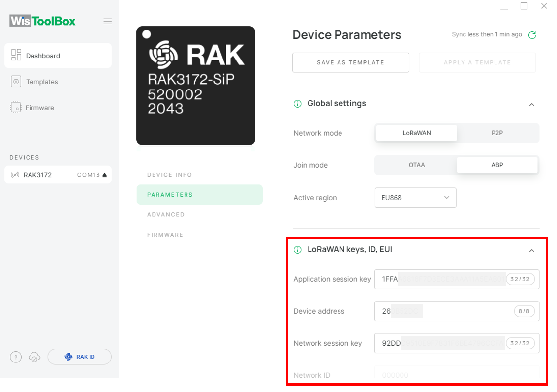
Task: Click the DEVICES section label
Action: [25, 158]
